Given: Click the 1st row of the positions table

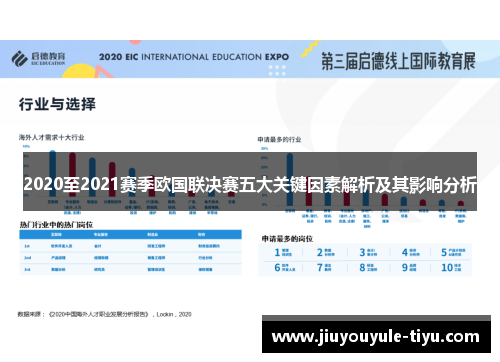Looking at the screenshot, I should point(130,246).
